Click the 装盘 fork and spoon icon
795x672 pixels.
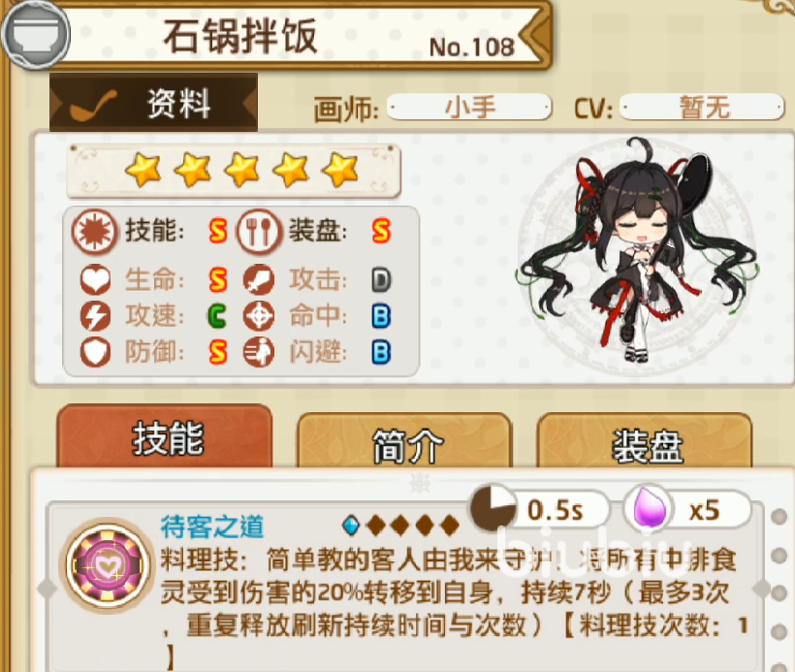[259, 232]
